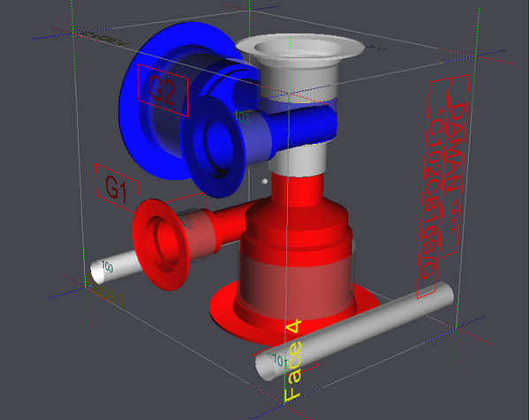The image size is (530, 420).
Task: Select the long gray drill rod near Face 4
Action: coord(354,331)
